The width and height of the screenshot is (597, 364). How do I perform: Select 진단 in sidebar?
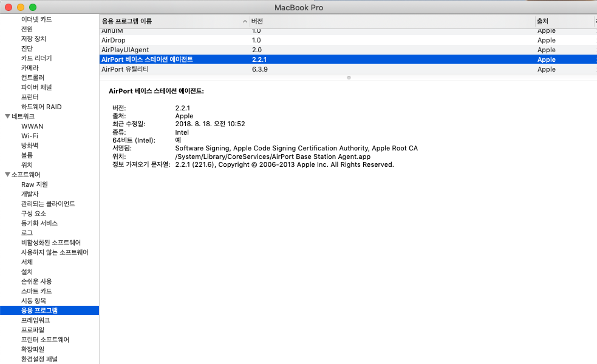(x=27, y=49)
